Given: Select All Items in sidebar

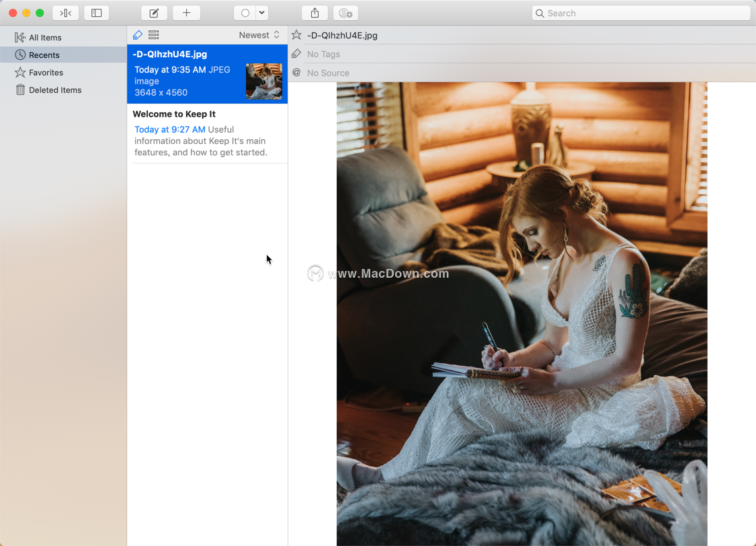Looking at the screenshot, I should tap(63, 38).
